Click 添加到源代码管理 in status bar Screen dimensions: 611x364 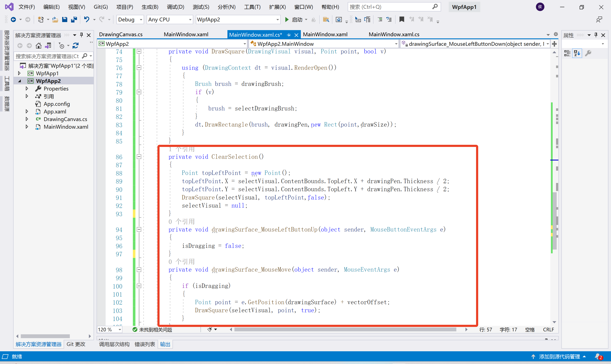point(559,356)
